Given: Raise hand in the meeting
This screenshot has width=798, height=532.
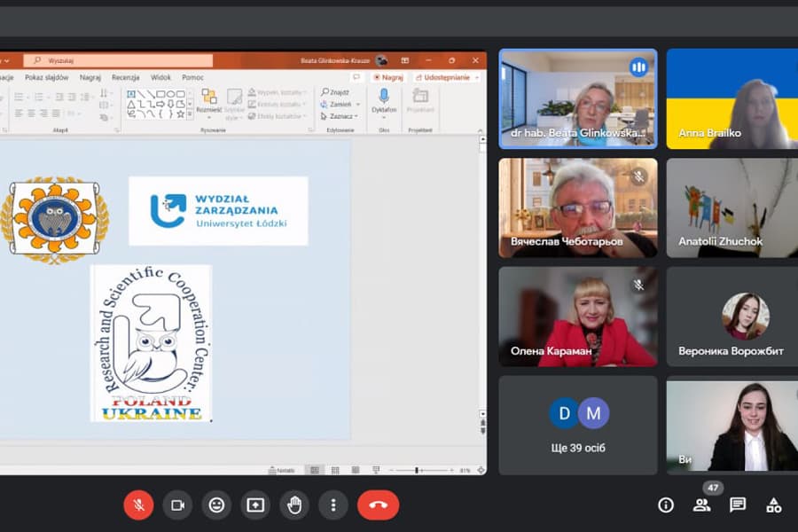Looking at the screenshot, I should point(294,505).
